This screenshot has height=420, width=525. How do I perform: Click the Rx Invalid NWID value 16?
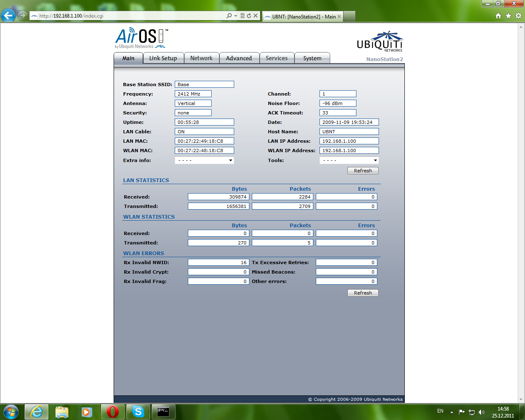pos(219,262)
